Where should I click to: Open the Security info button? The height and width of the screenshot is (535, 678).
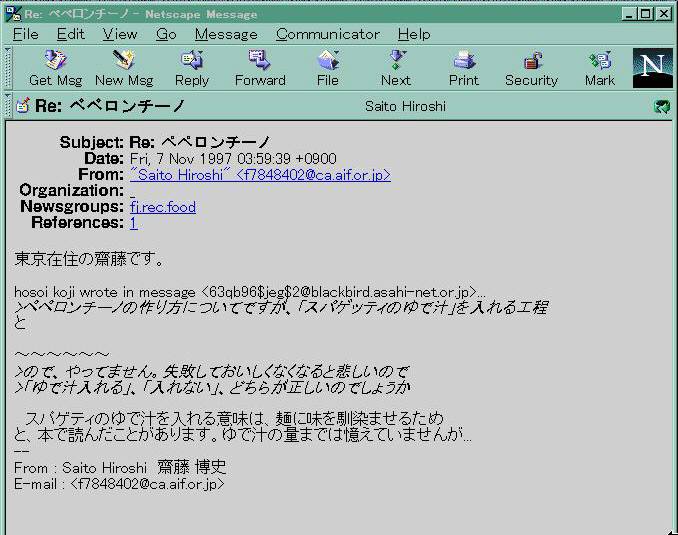[531, 68]
